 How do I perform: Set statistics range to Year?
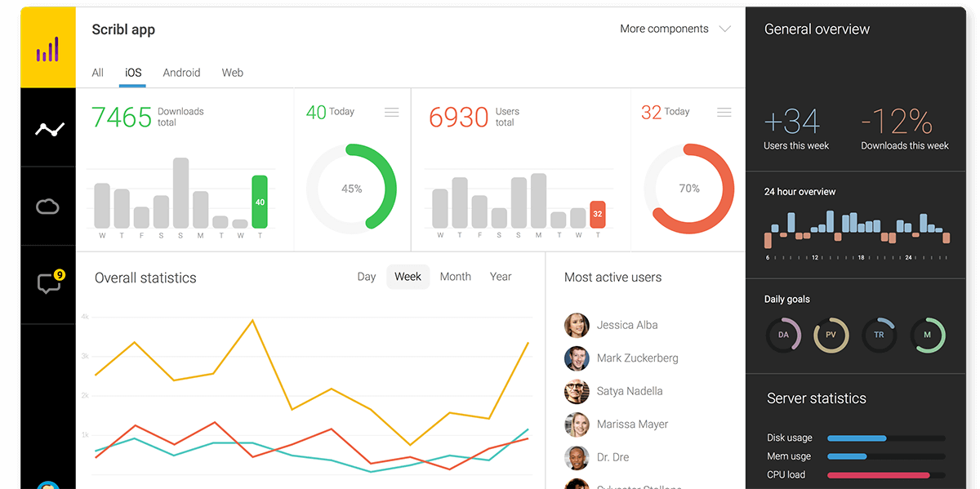coord(501,277)
